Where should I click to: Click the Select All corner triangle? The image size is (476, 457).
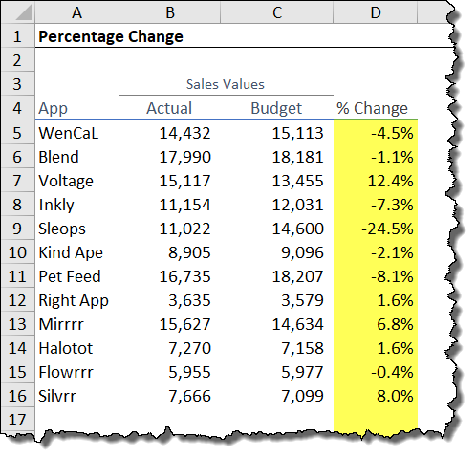point(18,12)
